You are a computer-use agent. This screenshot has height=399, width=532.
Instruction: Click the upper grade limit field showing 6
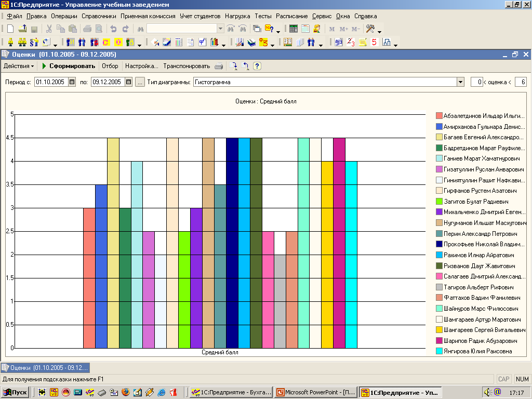click(x=521, y=82)
